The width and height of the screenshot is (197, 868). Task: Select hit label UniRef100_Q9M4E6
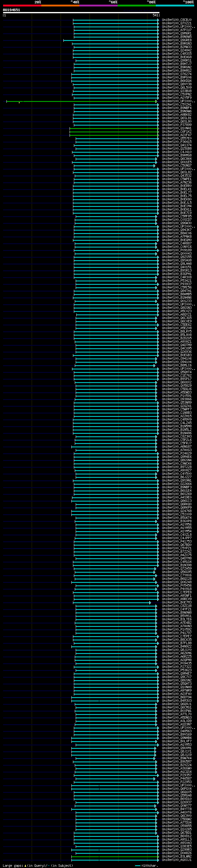click(x=176, y=457)
